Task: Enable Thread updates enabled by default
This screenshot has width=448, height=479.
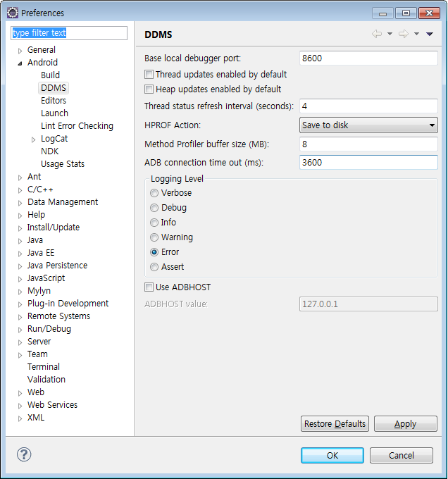Action: (x=149, y=74)
